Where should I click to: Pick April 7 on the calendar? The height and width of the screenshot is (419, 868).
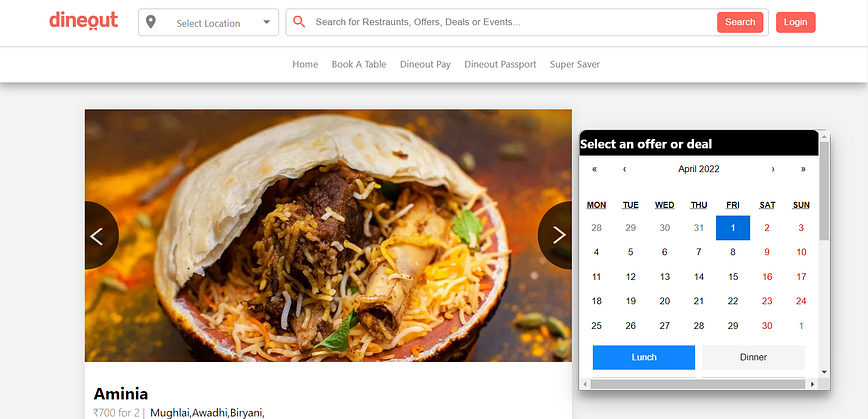tap(699, 252)
